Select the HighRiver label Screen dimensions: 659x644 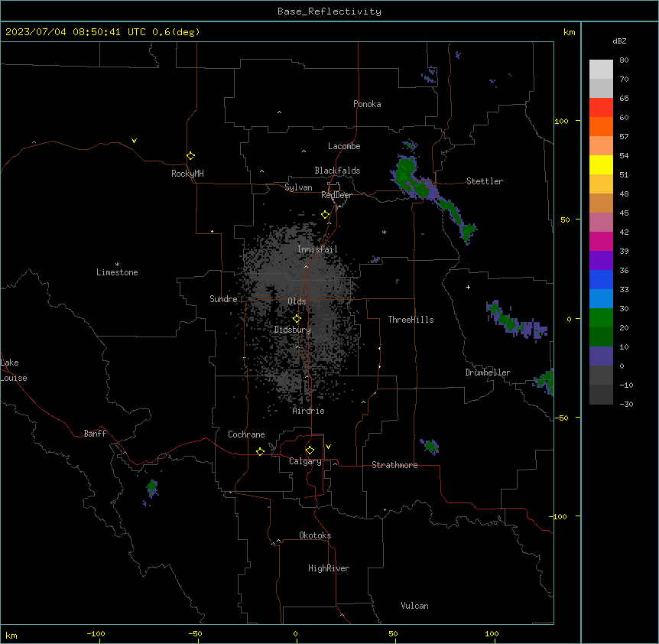coord(329,568)
